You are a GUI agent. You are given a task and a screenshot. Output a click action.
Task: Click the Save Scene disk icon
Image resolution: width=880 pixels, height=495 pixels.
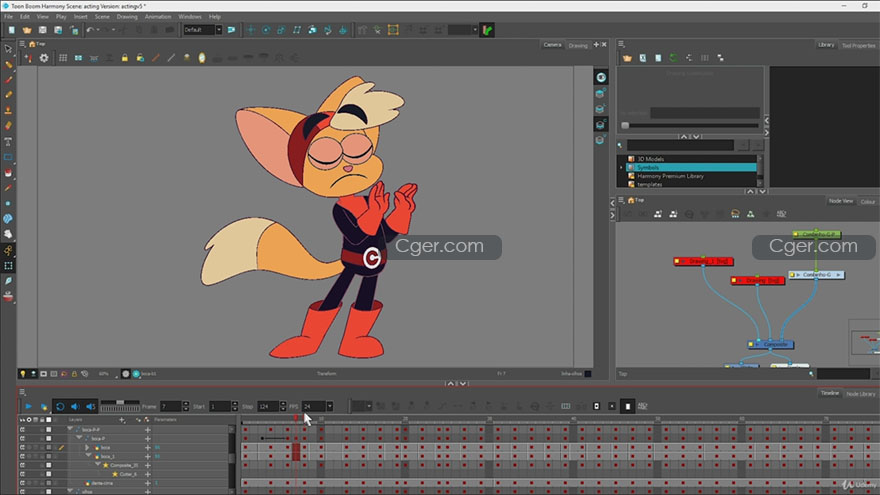coord(42,30)
